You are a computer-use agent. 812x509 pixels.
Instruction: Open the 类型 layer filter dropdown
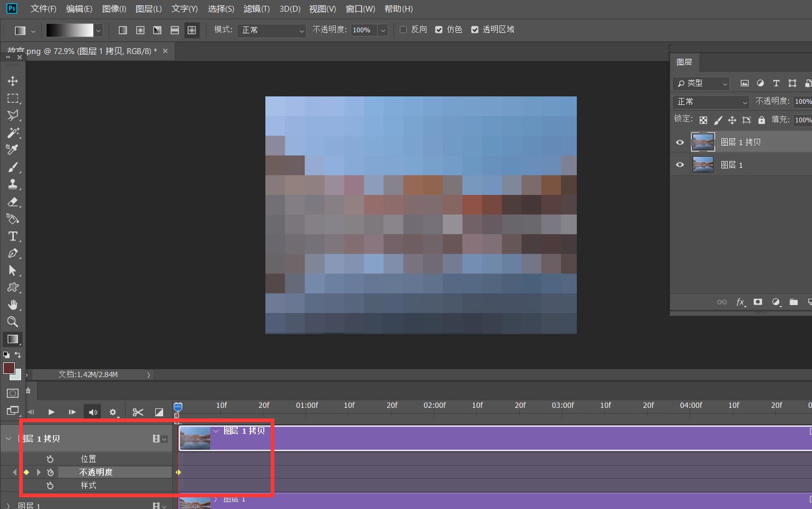pyautogui.click(x=702, y=83)
